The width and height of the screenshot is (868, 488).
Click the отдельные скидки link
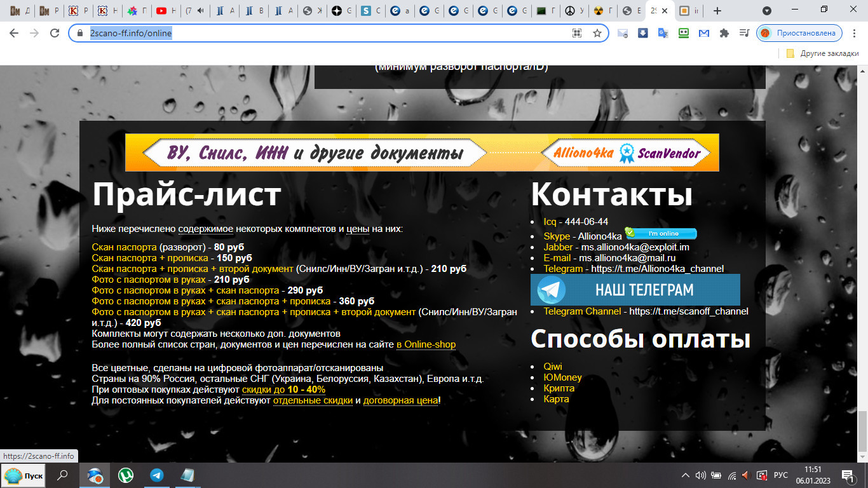313,400
